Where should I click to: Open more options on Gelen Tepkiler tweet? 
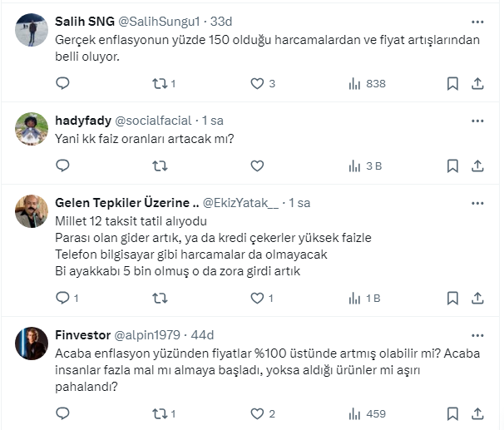477,203
